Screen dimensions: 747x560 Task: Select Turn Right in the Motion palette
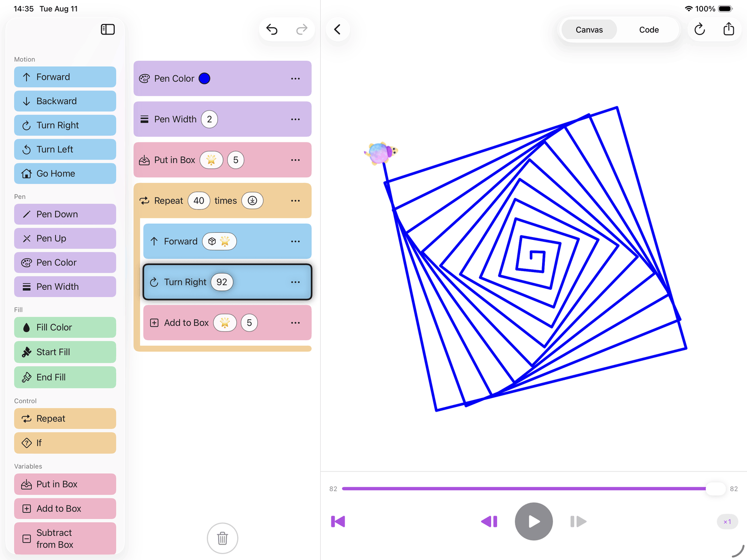point(65,125)
